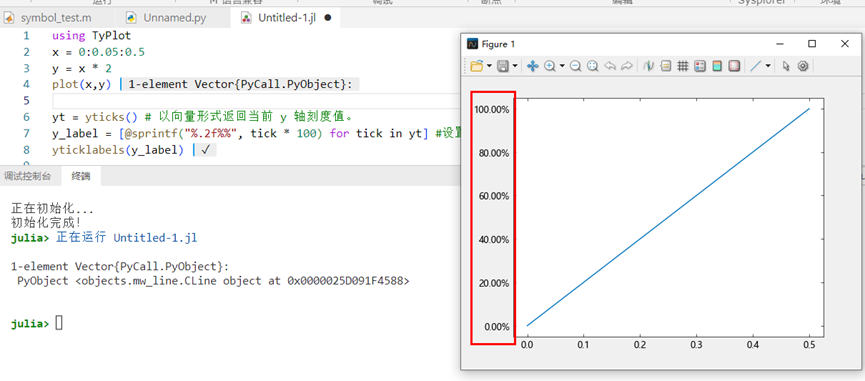Screen dimensions: 865x381
Task: Select the zoom in magnifier tool
Action: (x=549, y=66)
